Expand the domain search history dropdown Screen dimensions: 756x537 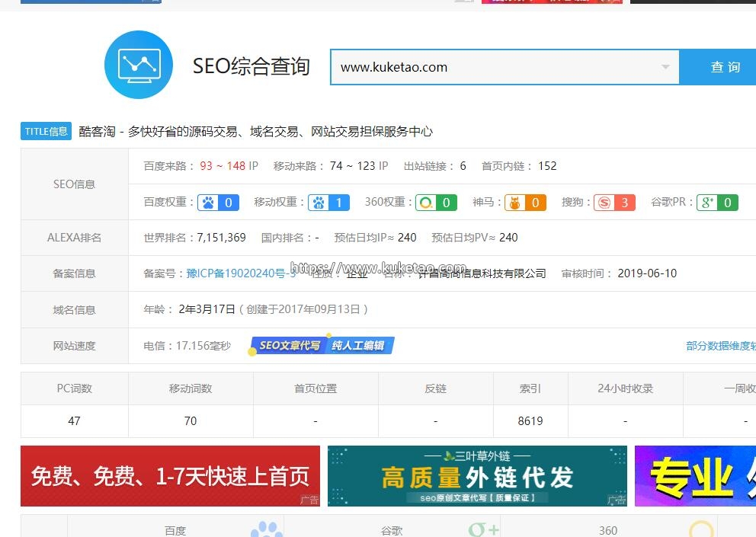[x=666, y=67]
